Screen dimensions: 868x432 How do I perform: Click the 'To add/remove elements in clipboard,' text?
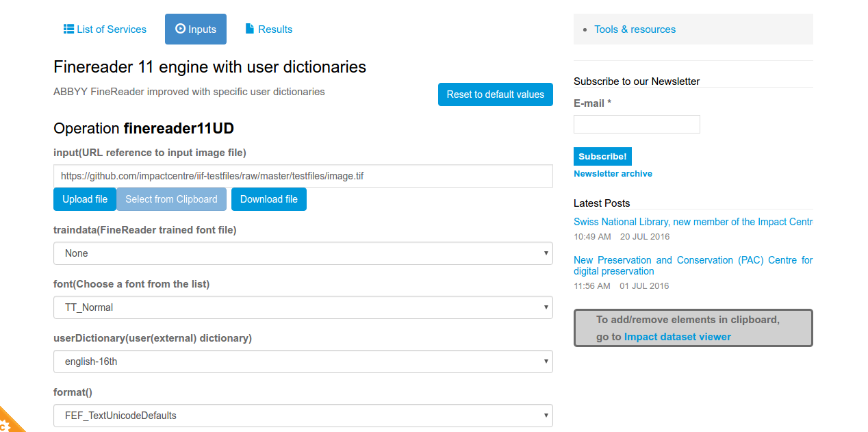point(688,320)
